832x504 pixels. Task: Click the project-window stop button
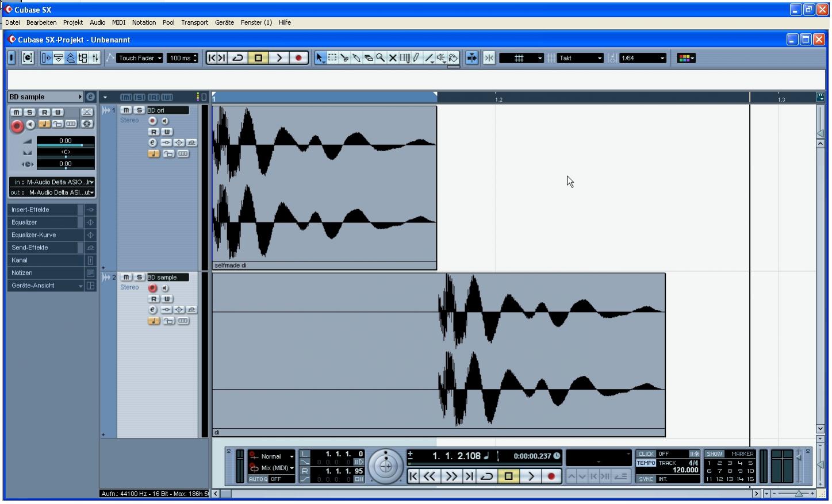258,58
